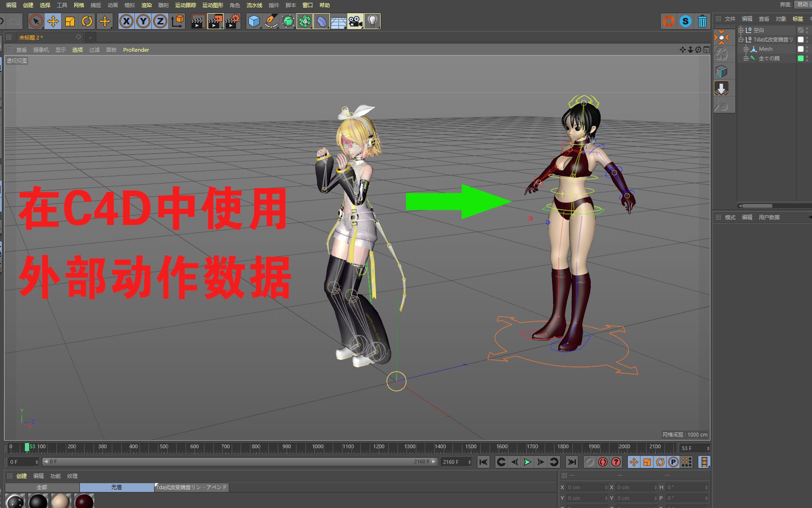Toggle Y axis lock
Screen dimensions: 812x508
143,21
